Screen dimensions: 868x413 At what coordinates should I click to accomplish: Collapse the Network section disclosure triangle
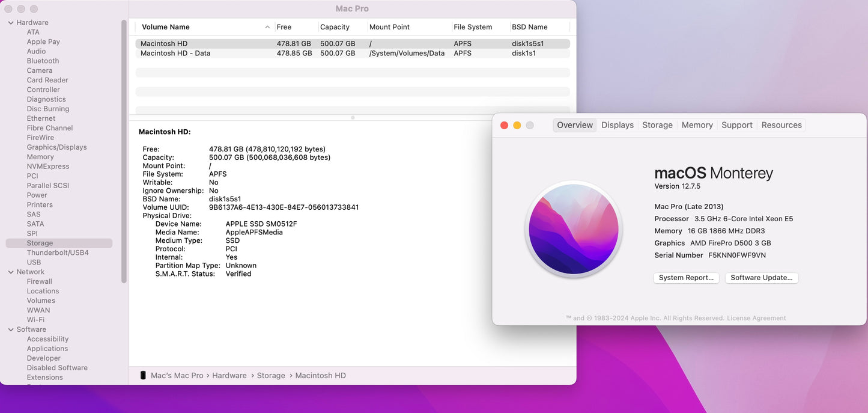(x=11, y=272)
